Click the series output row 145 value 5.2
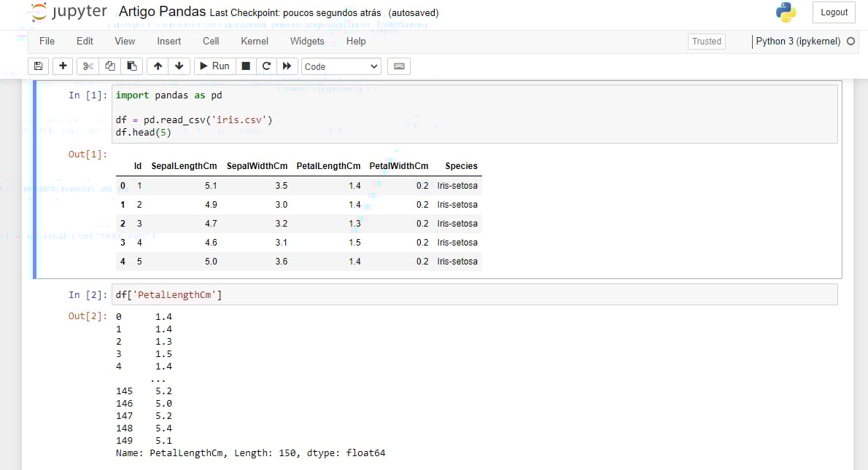This screenshot has width=868, height=470. 163,391
